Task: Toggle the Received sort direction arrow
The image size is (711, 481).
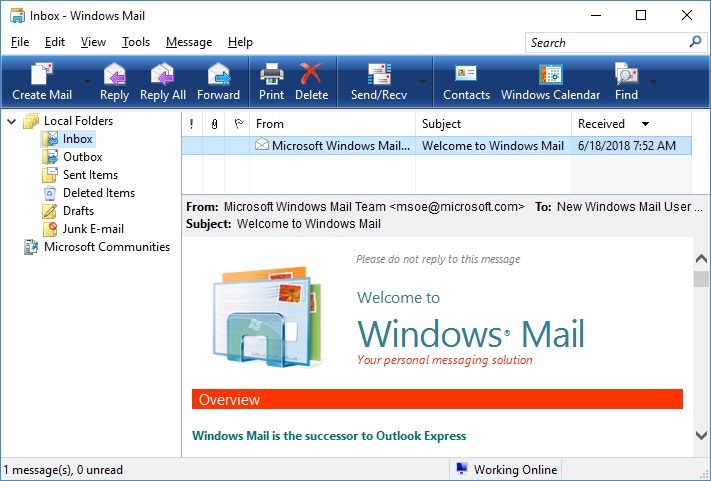Action: click(x=645, y=124)
